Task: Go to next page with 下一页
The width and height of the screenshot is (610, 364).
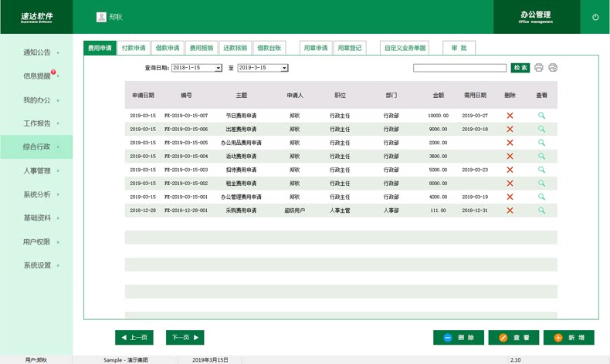Action: pos(185,338)
